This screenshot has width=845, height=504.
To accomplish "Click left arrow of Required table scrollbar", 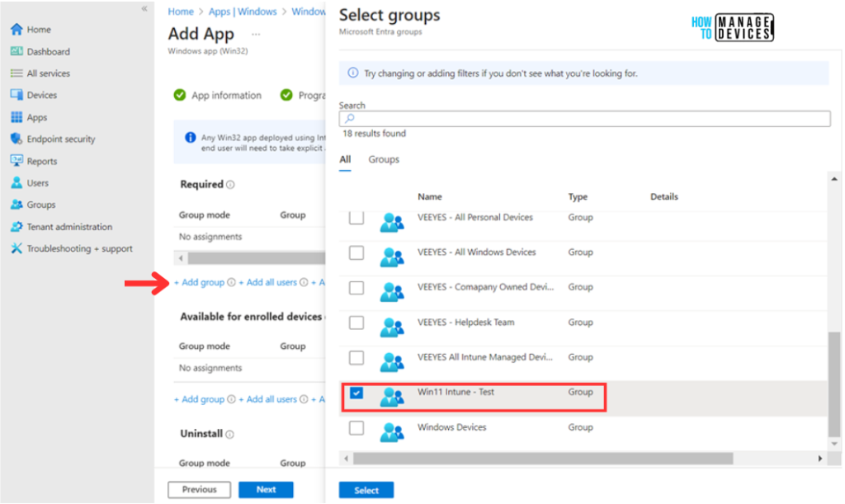I will tap(181, 258).
